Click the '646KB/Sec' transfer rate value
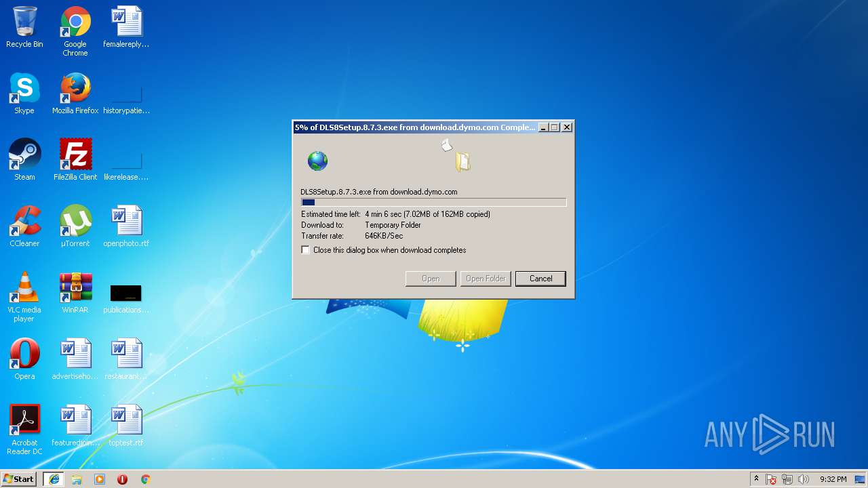Viewport: 868px width, 488px height. (x=384, y=236)
